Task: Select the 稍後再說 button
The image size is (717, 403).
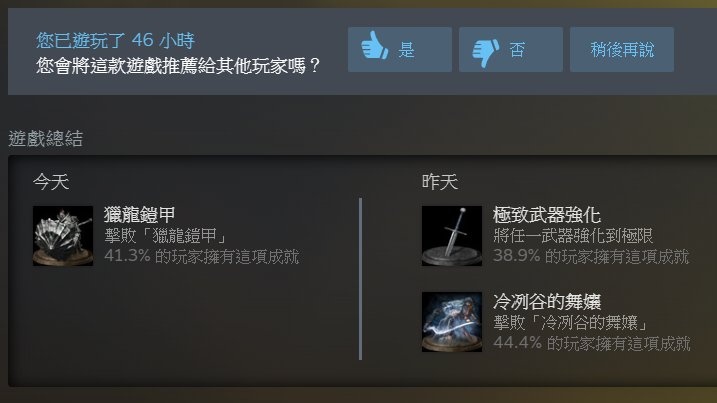Action: click(x=622, y=49)
